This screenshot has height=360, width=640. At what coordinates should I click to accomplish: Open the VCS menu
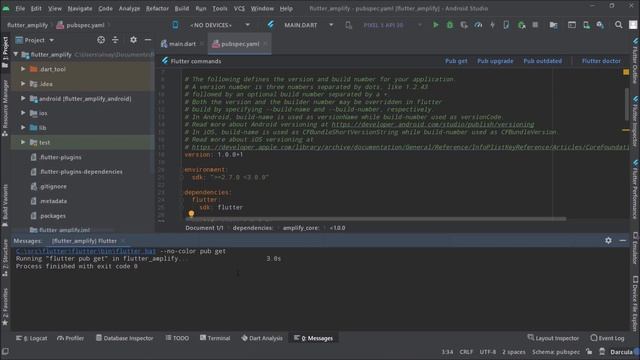coord(239,8)
